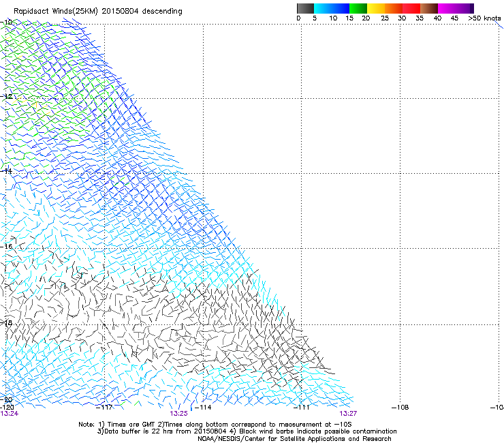Click the "-111" longitude axis label
Screen dimensions: 504x443
click(302, 408)
